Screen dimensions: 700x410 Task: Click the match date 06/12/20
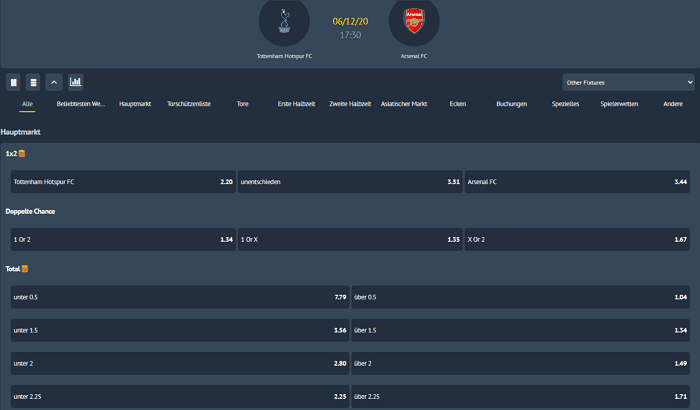point(350,21)
